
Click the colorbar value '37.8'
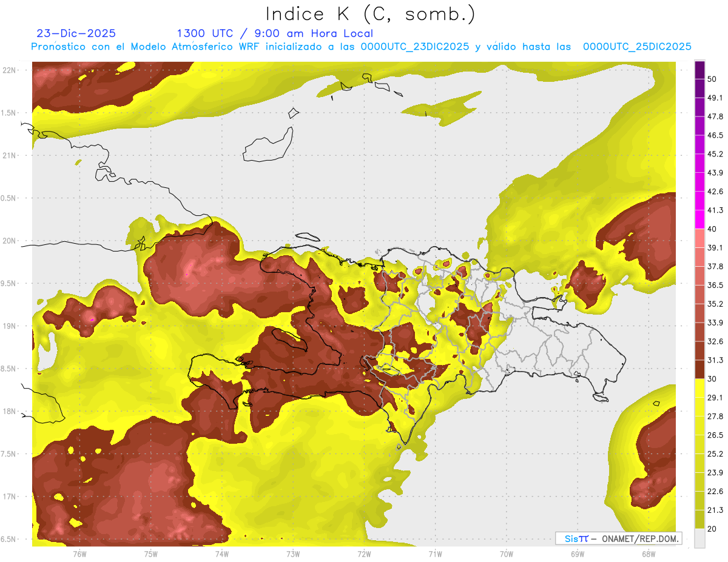pos(715,267)
